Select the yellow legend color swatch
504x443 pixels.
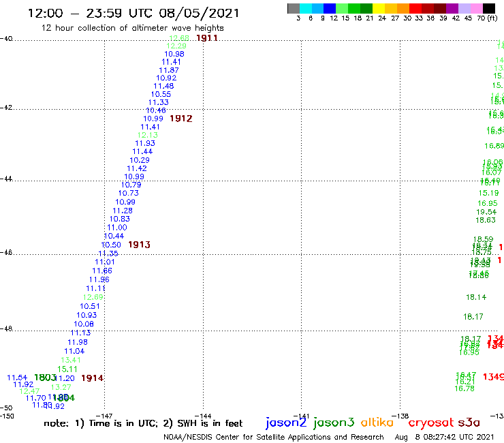coord(379,8)
